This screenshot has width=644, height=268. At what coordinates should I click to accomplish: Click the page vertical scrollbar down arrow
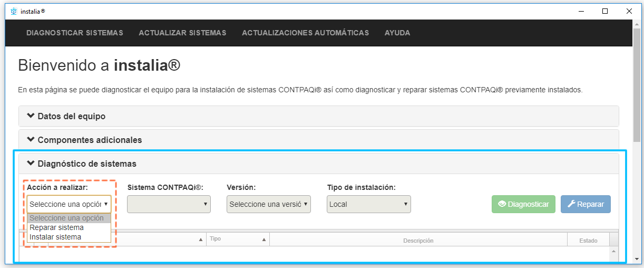[x=637, y=260]
